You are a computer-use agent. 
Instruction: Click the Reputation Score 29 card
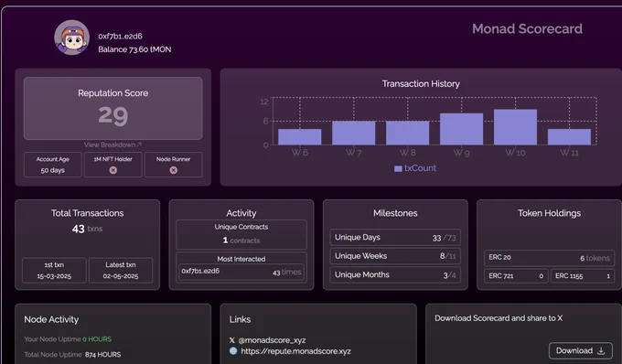coord(113,108)
